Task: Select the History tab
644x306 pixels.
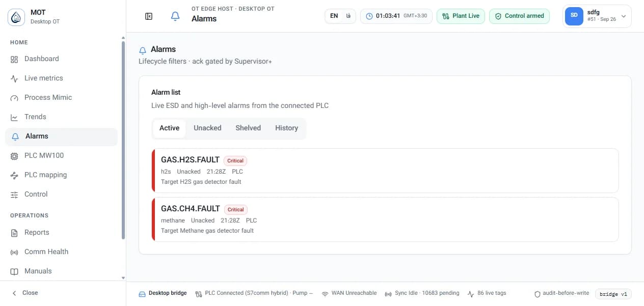Action: tap(286, 128)
